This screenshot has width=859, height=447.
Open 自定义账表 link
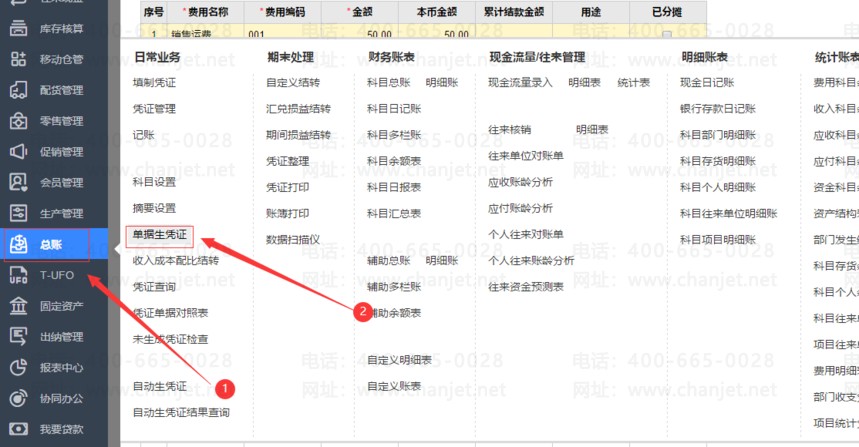point(394,386)
